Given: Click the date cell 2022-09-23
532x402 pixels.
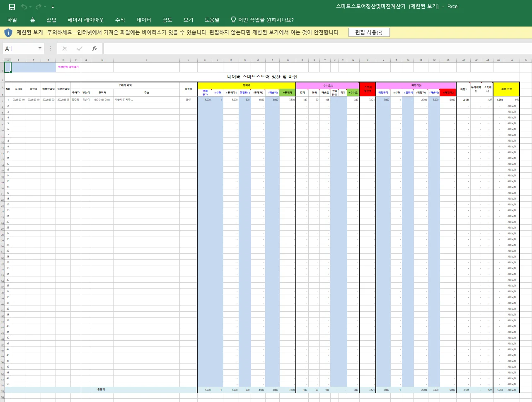Looking at the screenshot, I should click(63, 100).
